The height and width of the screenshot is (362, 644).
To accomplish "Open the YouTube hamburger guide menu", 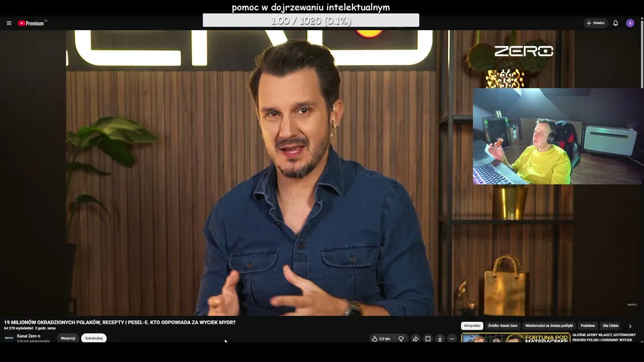I will [9, 23].
